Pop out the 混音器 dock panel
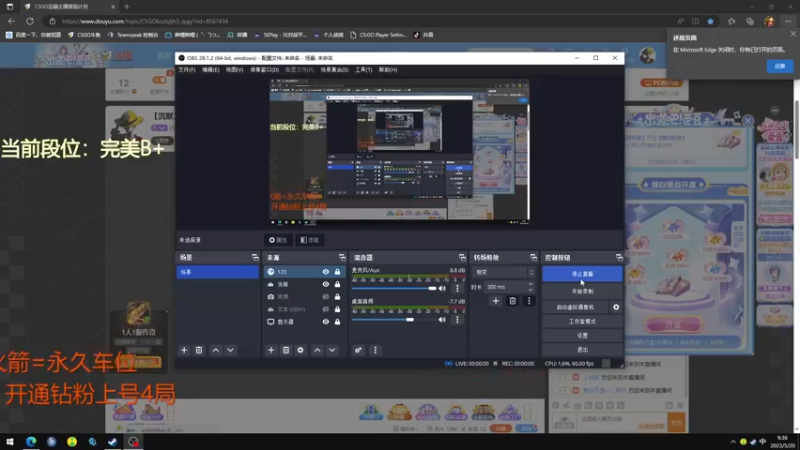The height and width of the screenshot is (450, 800). coord(462,258)
